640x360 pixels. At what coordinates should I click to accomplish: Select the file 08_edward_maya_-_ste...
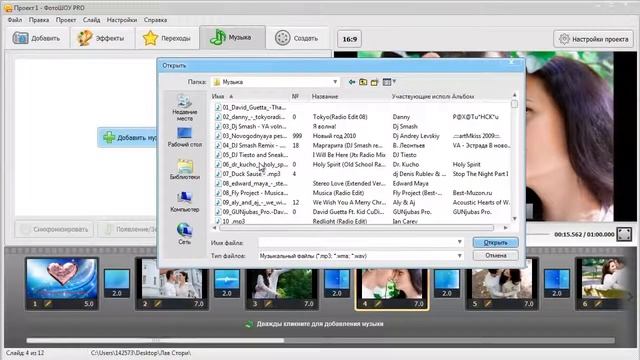tap(251, 183)
